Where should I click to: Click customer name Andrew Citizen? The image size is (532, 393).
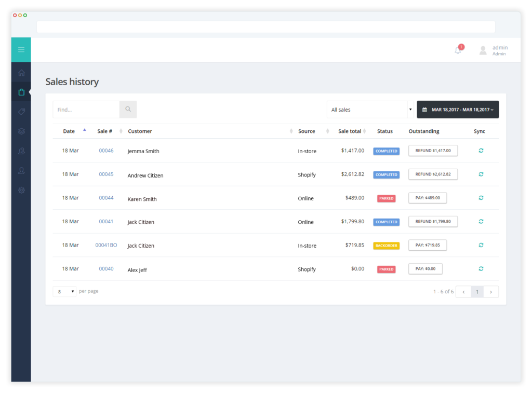[145, 175]
